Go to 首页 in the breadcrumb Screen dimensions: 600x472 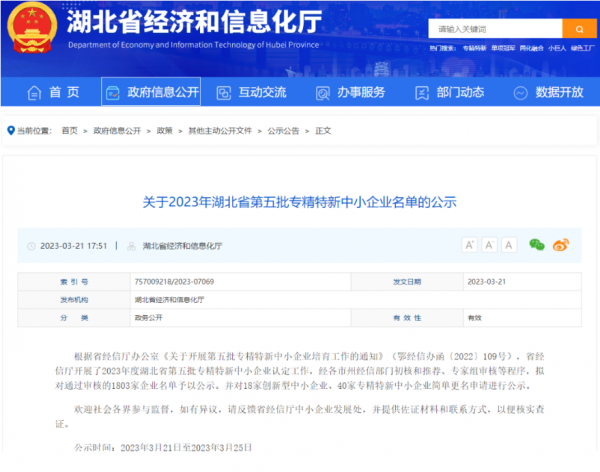coord(69,130)
